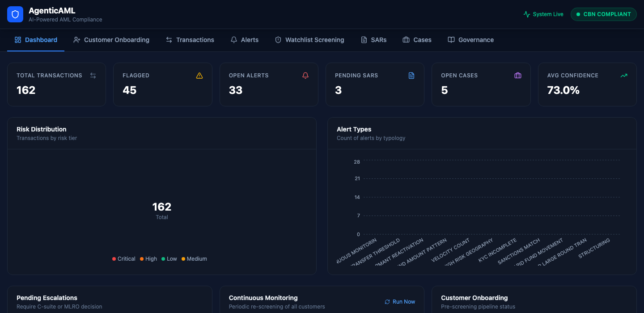Screen dimensions: 644x313
Task: Click the Customer Onboarding panel heading
Action: [x=475, y=298]
